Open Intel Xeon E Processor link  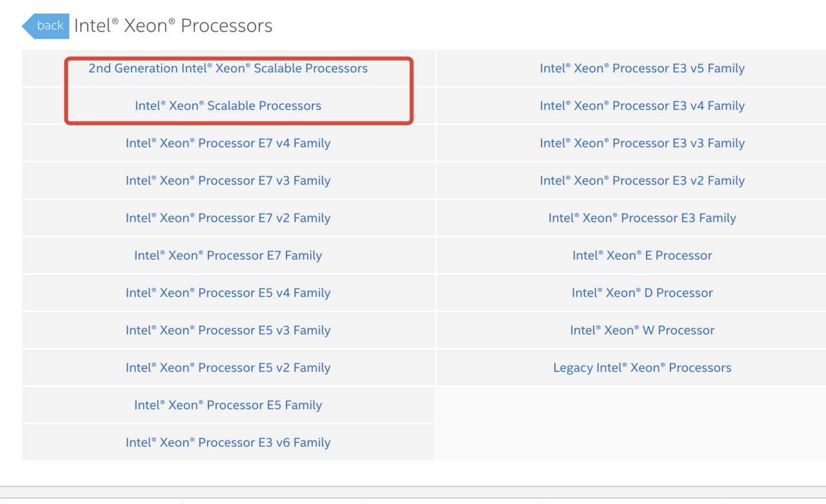[x=642, y=256]
